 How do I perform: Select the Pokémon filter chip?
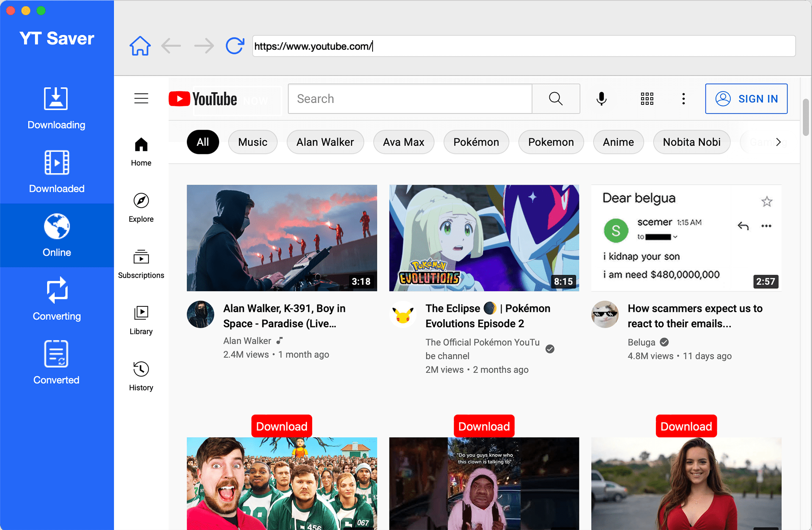[476, 142]
